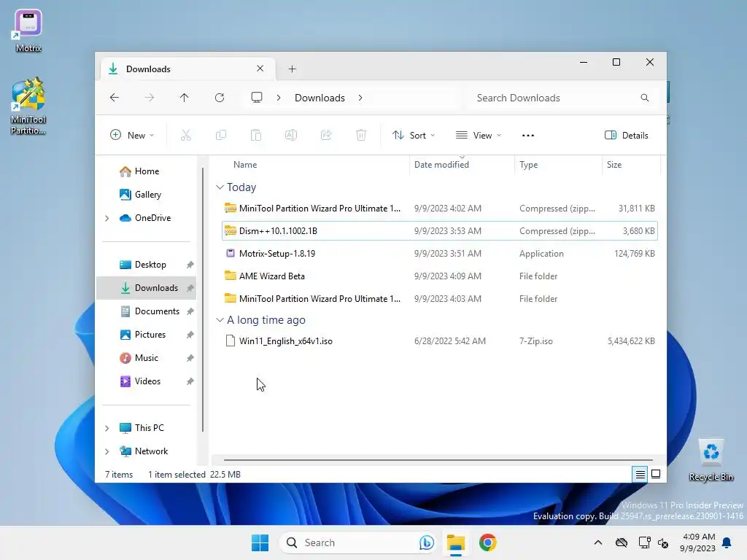This screenshot has width=747, height=560.
Task: Show hidden system tray icons
Action: pyautogui.click(x=598, y=542)
